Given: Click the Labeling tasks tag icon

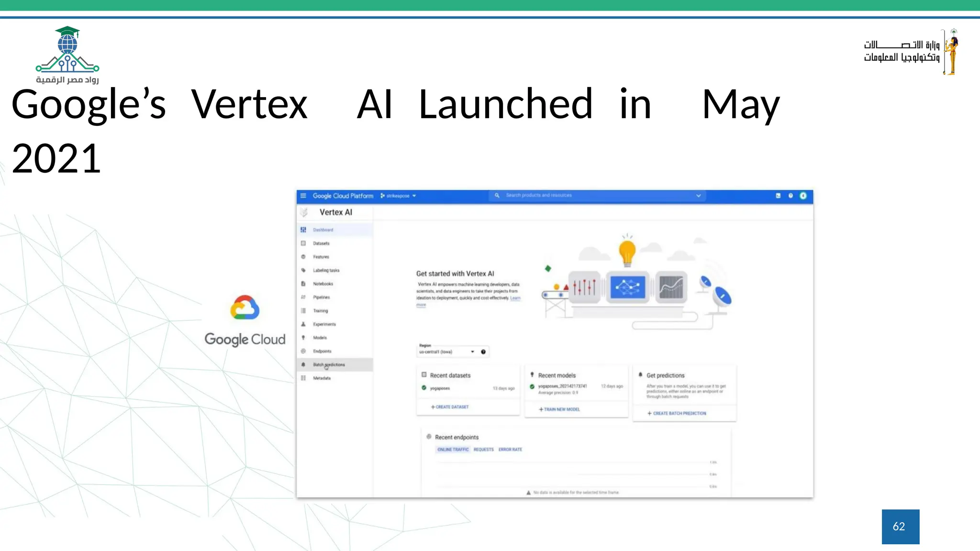Looking at the screenshot, I should [303, 270].
